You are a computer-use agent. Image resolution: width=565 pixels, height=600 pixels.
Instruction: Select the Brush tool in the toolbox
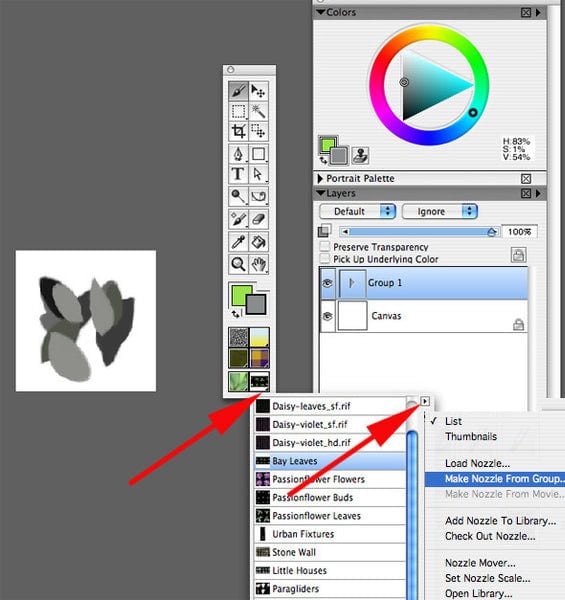tap(238, 91)
